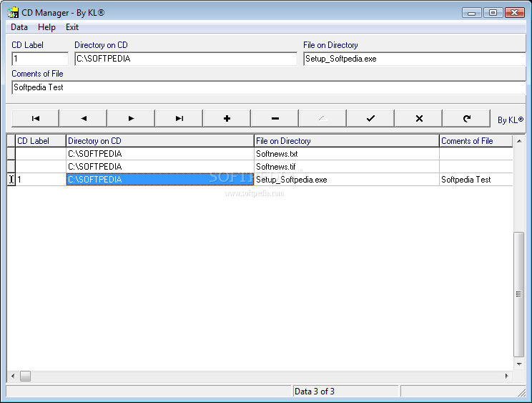Jump to last record navigator button
The width and height of the screenshot is (532, 403).
click(x=179, y=118)
